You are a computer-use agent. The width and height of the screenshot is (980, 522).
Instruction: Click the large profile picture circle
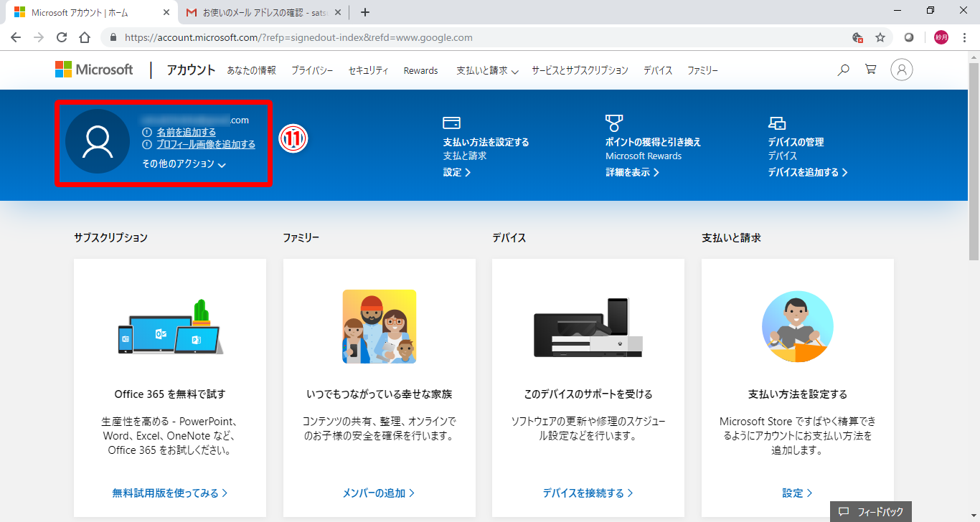(98, 142)
